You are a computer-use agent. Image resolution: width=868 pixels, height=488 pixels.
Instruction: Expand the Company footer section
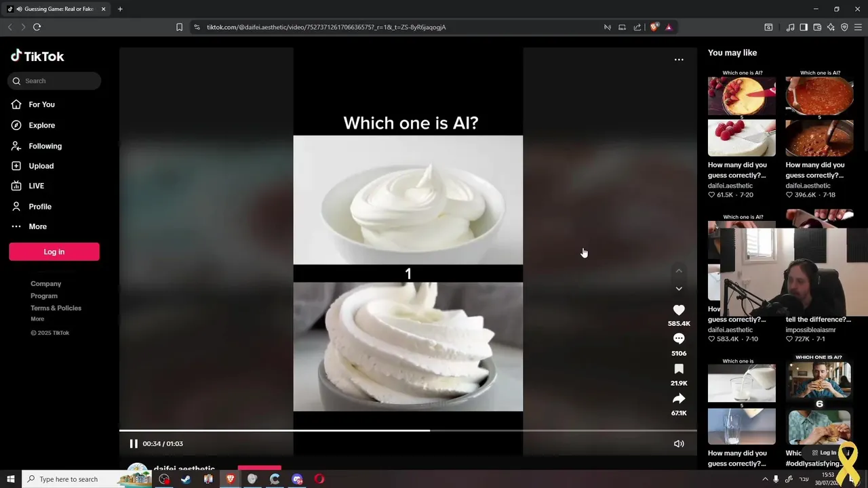click(x=45, y=284)
